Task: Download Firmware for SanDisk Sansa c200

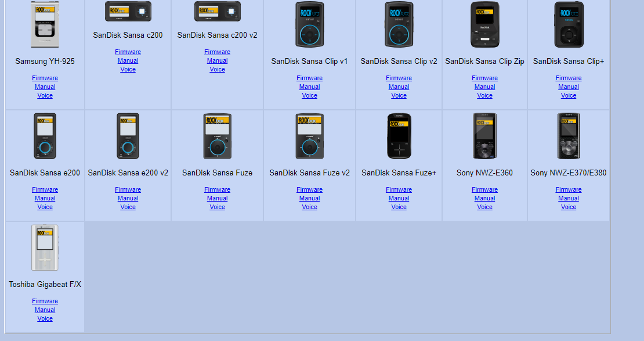Action: point(128,52)
